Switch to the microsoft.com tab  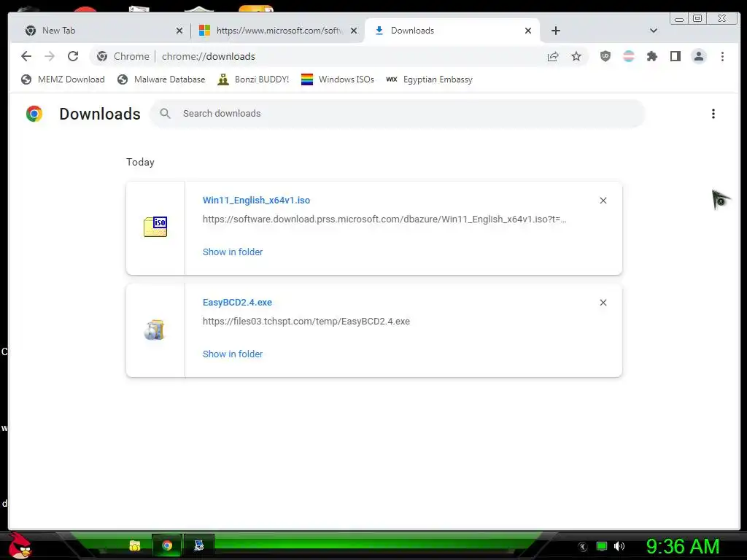[278, 31]
